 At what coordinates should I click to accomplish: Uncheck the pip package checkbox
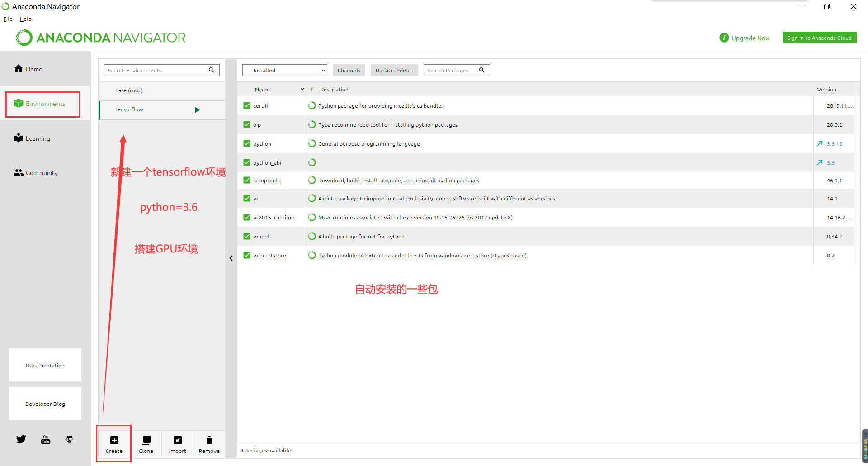click(247, 124)
